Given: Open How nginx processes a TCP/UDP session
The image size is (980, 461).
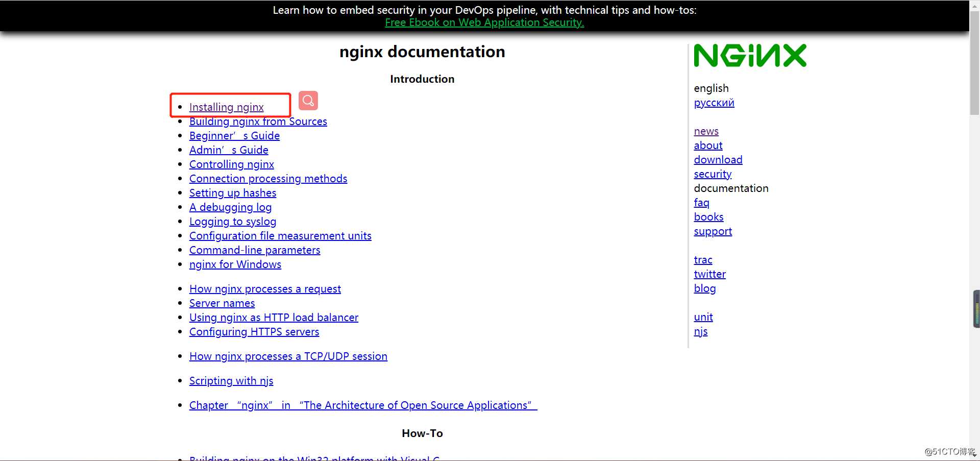Looking at the screenshot, I should (288, 356).
